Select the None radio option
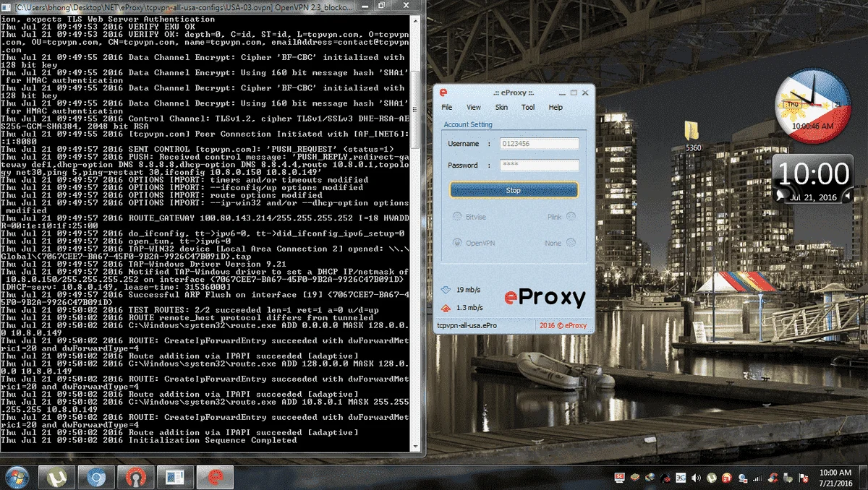 (561, 244)
